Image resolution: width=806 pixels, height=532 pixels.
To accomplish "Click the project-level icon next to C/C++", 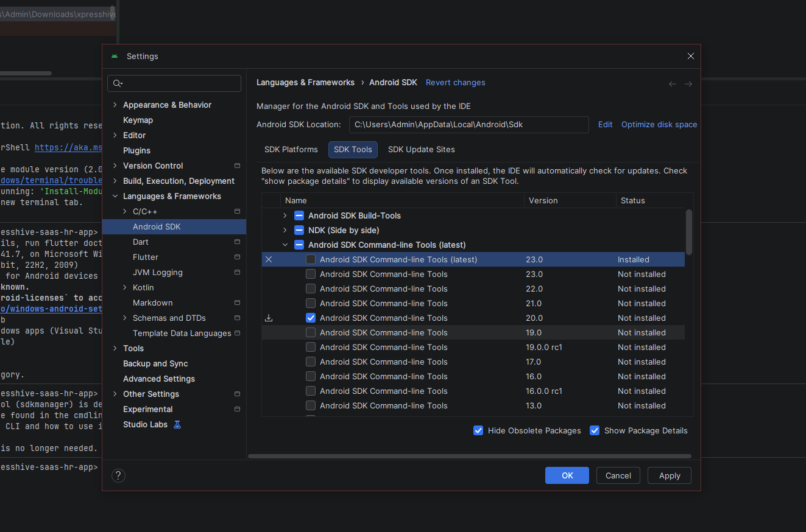I will (x=237, y=211).
